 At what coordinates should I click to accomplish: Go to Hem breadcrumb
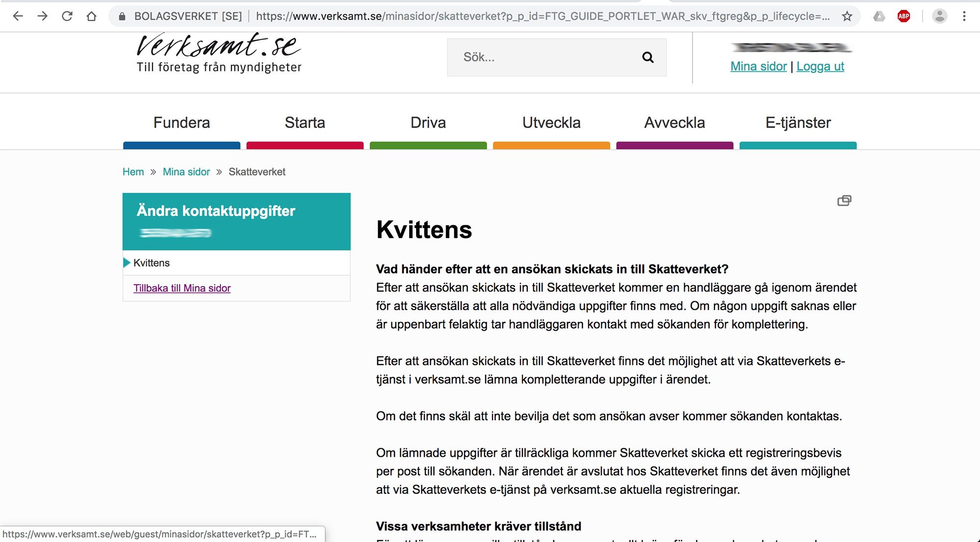133,172
